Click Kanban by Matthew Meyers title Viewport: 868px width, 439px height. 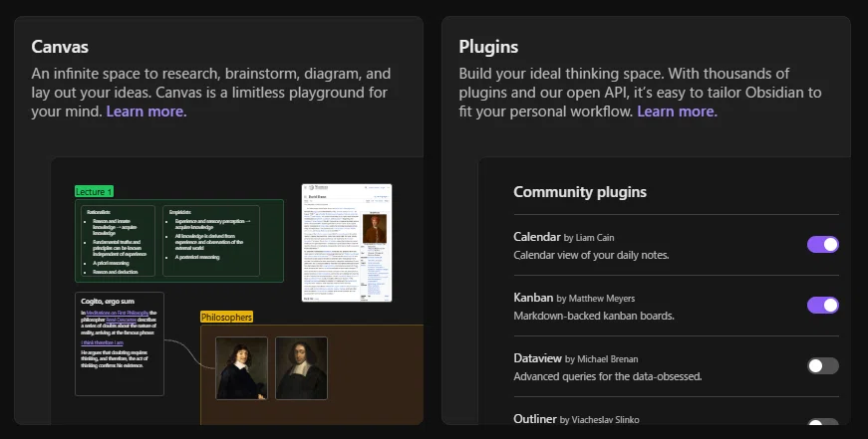click(x=574, y=298)
